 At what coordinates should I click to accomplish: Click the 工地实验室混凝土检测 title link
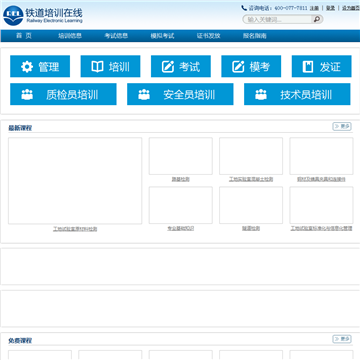(251, 179)
